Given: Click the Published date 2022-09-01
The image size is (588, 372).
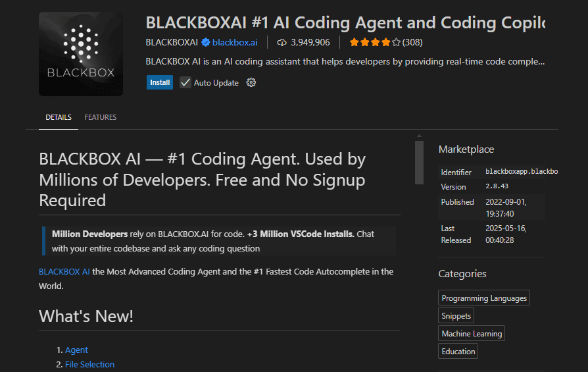Looking at the screenshot, I should click(506, 207).
